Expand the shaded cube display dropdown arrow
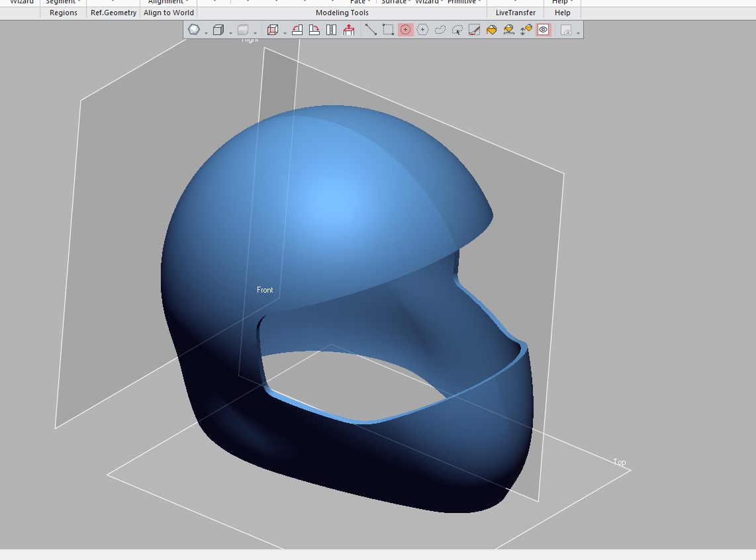 pos(255,32)
